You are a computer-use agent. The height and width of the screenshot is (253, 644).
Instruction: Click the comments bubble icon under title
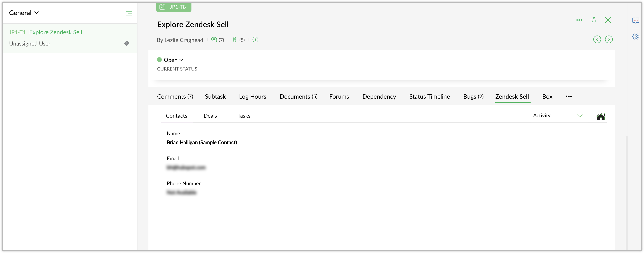214,40
